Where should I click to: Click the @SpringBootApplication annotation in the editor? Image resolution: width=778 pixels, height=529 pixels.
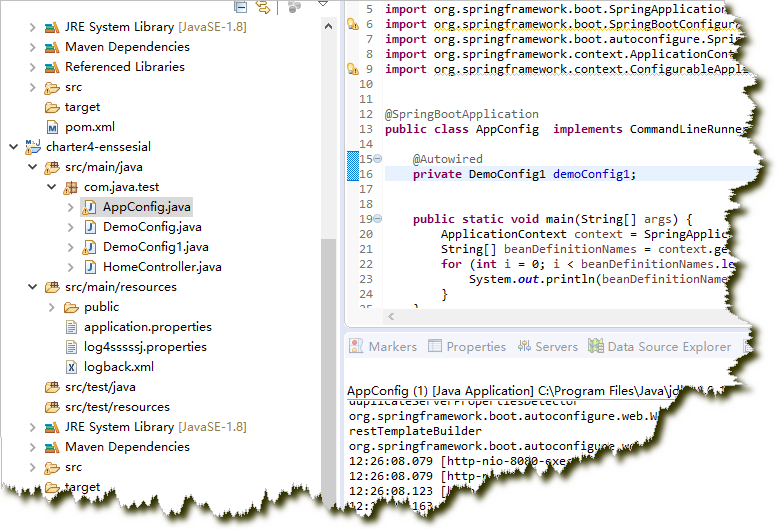coord(462,114)
